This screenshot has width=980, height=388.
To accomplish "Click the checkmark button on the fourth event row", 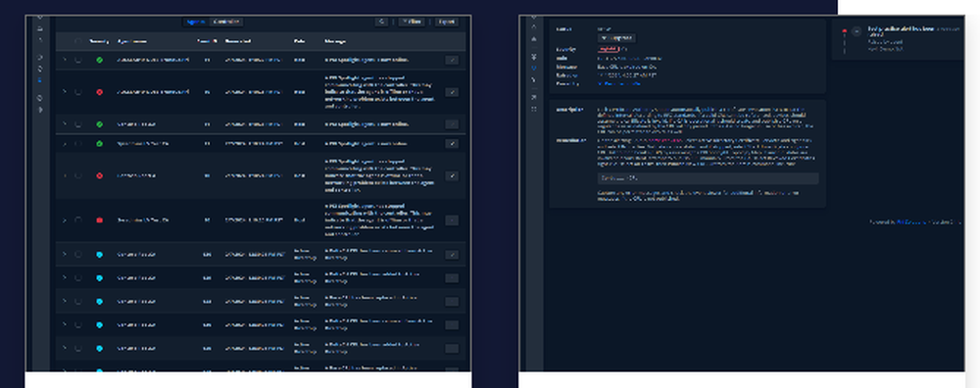I will [x=452, y=144].
